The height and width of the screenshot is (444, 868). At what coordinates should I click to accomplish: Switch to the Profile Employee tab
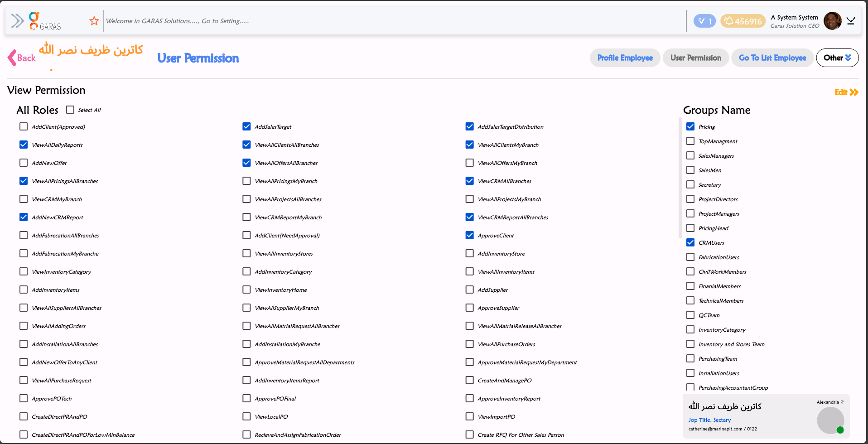[x=625, y=58]
